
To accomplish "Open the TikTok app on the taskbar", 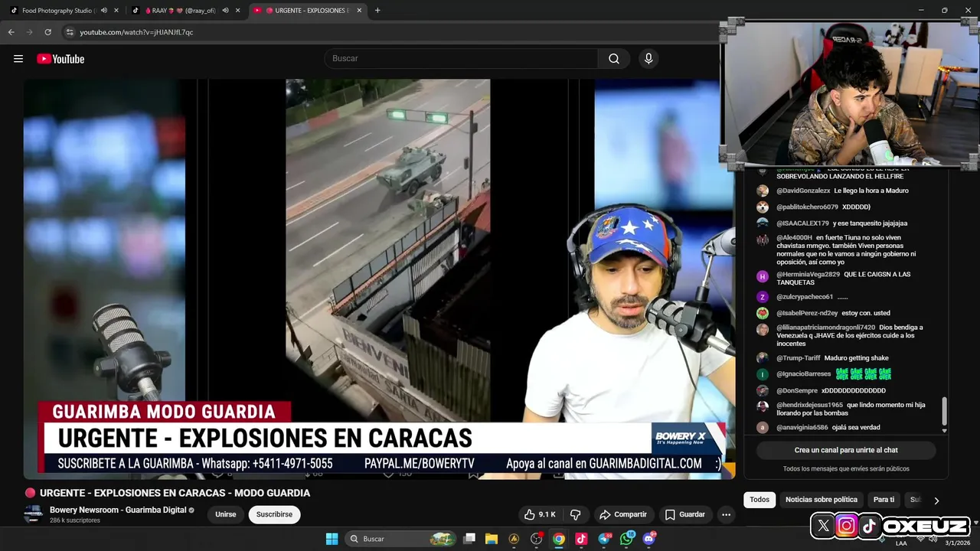I will click(x=581, y=539).
